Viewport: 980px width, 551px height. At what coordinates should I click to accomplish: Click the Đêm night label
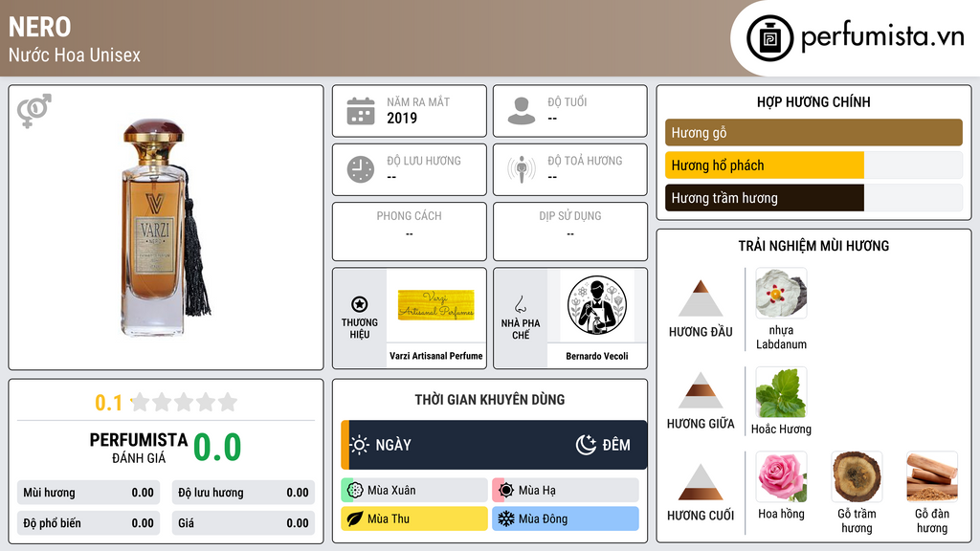pos(616,445)
